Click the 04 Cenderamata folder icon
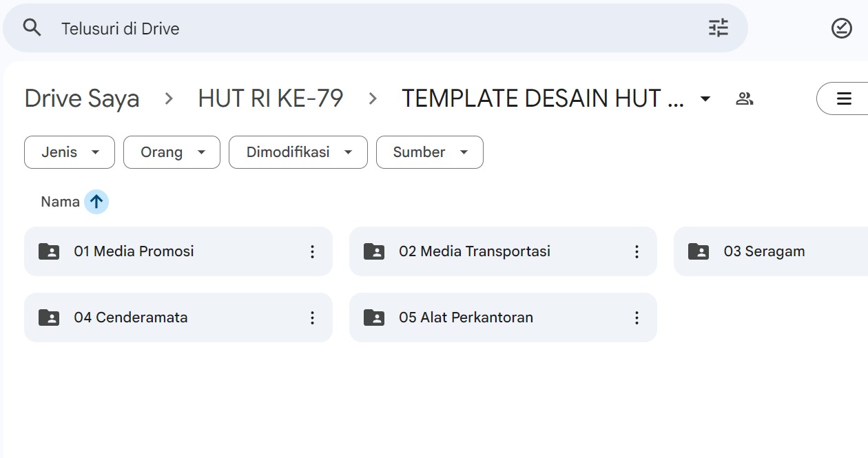The width and height of the screenshot is (868, 458). point(48,318)
